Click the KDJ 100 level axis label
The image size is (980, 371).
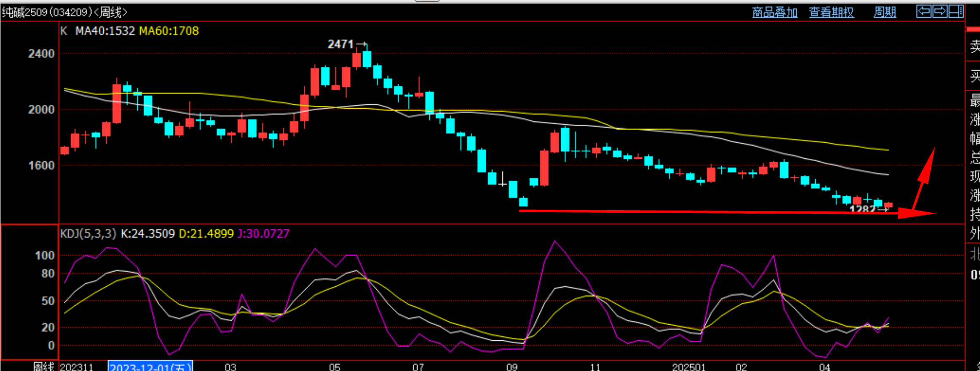pos(45,256)
